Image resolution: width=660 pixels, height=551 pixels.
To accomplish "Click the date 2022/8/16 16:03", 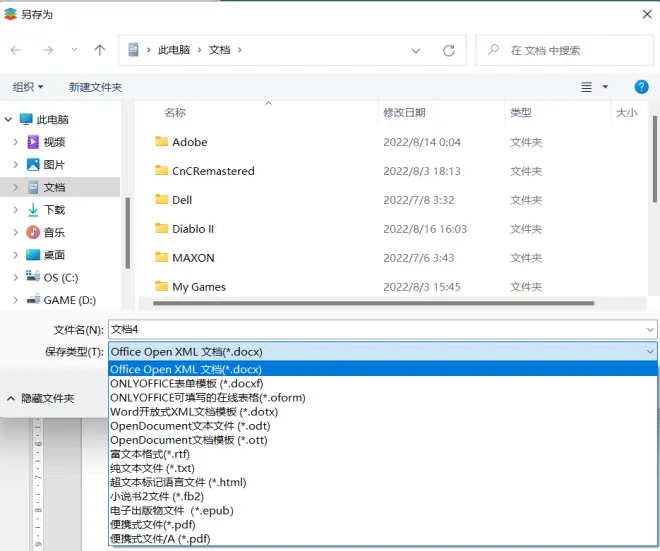I will [x=425, y=229].
